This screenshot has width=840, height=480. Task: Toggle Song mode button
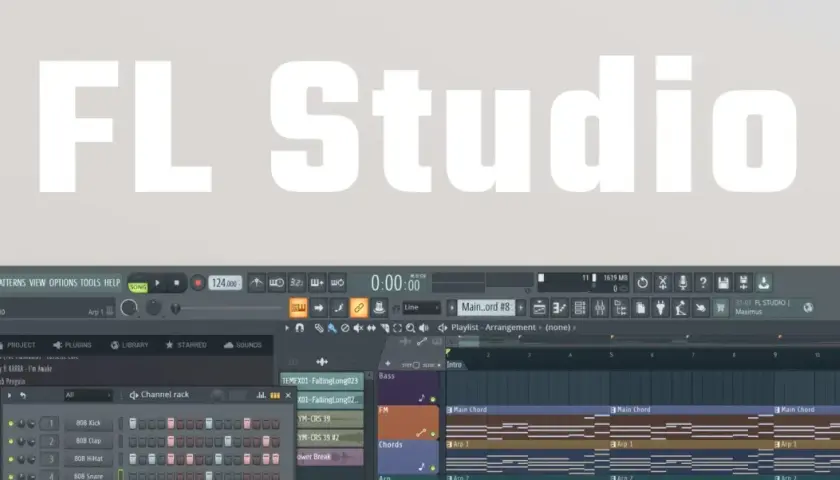coord(138,286)
